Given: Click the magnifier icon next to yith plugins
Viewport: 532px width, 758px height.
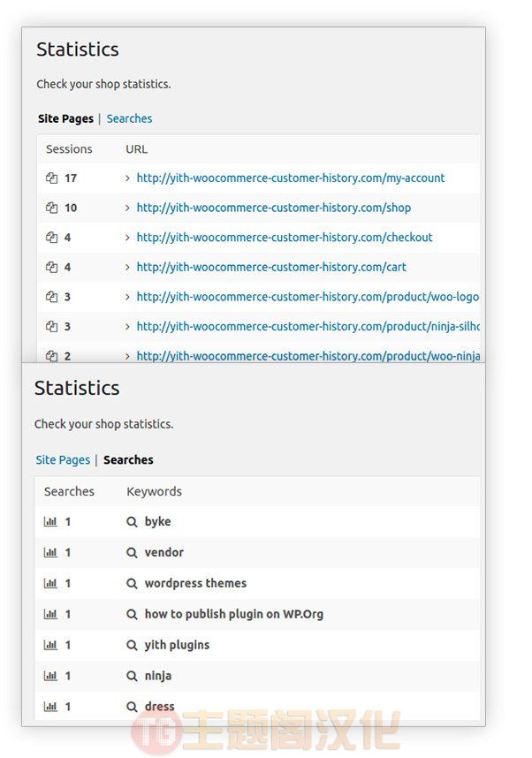Looking at the screenshot, I should pyautogui.click(x=132, y=646).
